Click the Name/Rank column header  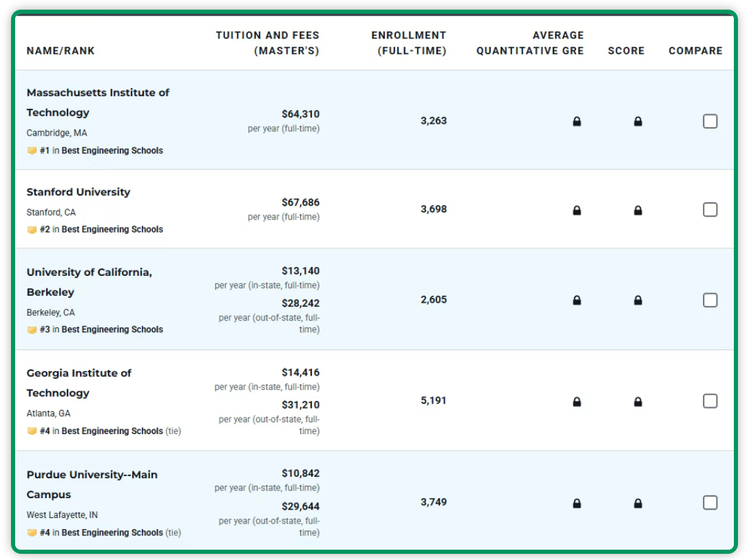click(x=61, y=51)
